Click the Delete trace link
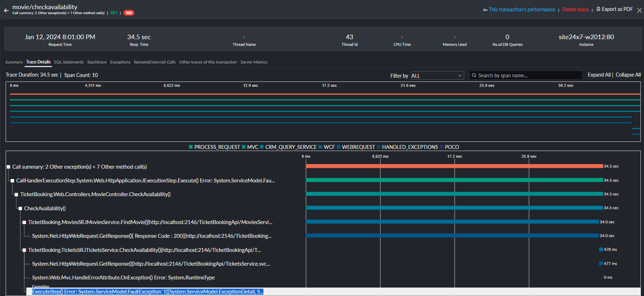The image size is (644, 296). [x=575, y=10]
